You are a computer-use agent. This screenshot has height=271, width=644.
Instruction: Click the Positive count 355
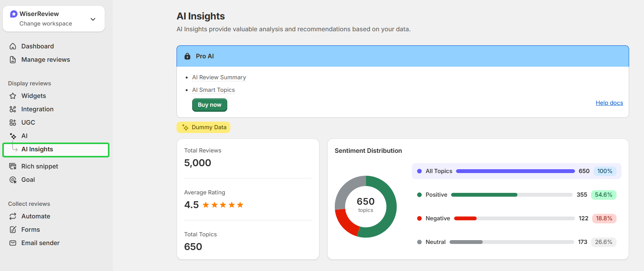[x=582, y=195]
